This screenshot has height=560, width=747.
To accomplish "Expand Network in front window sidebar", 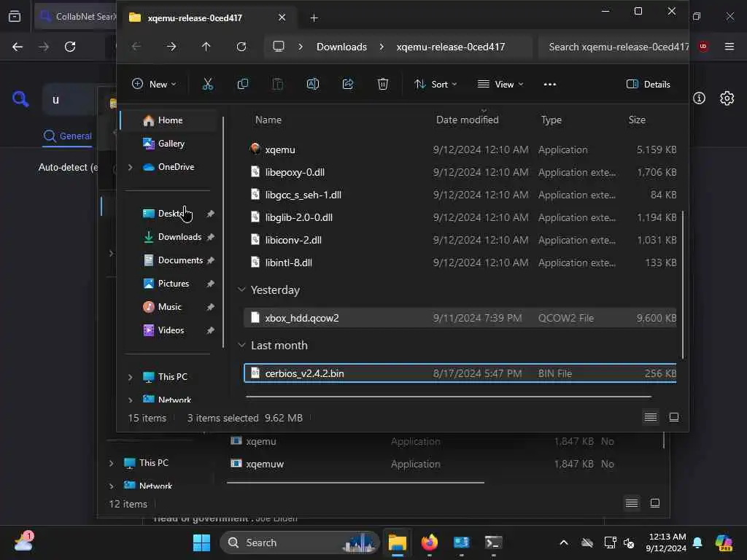I will click(130, 400).
